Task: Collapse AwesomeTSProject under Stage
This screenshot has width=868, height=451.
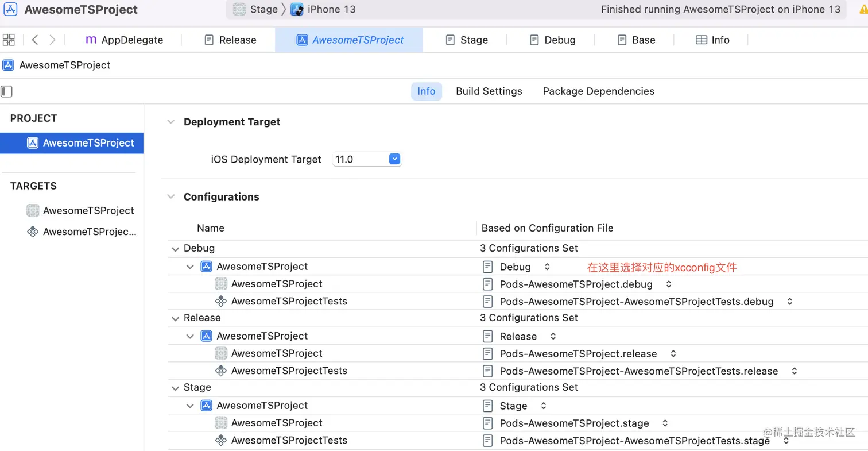Action: (190, 406)
